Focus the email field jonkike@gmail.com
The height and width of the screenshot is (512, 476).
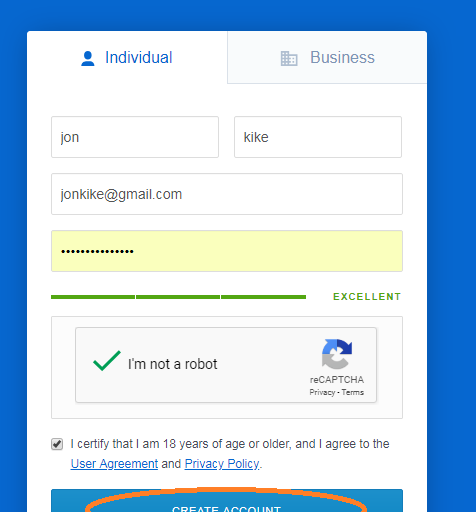pos(227,194)
